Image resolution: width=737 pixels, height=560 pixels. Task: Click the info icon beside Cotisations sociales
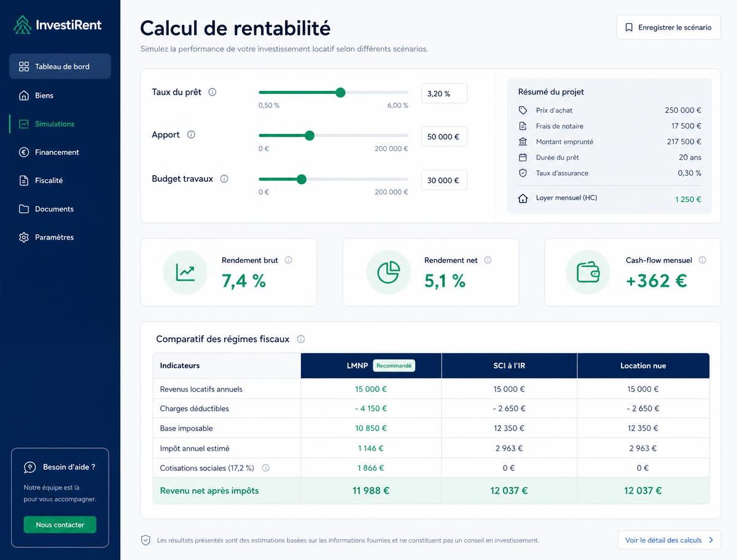coord(265,468)
